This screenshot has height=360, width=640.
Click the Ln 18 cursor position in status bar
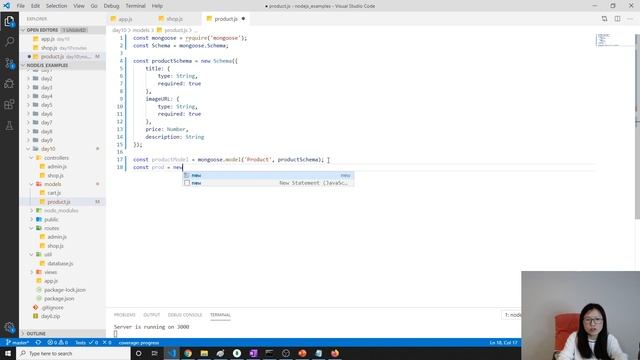(503, 342)
